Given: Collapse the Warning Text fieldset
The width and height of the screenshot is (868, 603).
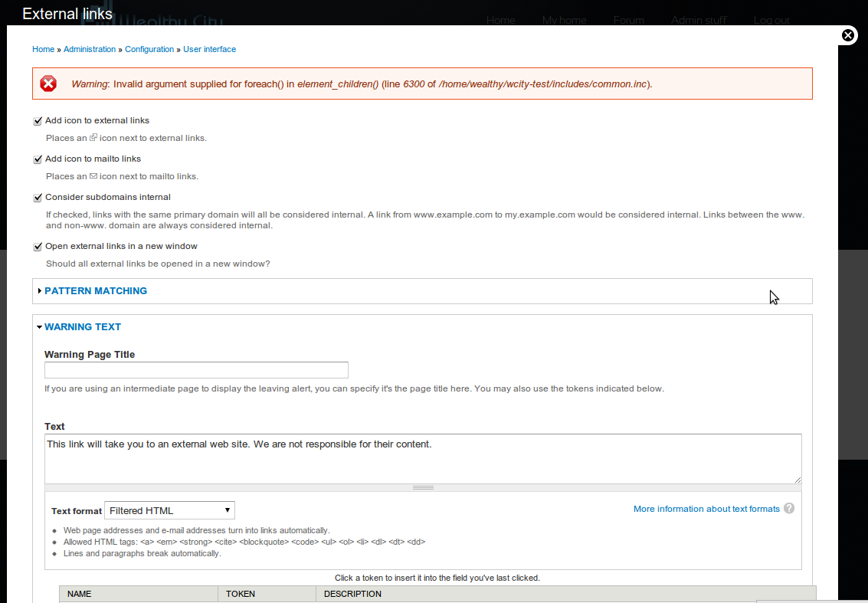Looking at the screenshot, I should [83, 326].
